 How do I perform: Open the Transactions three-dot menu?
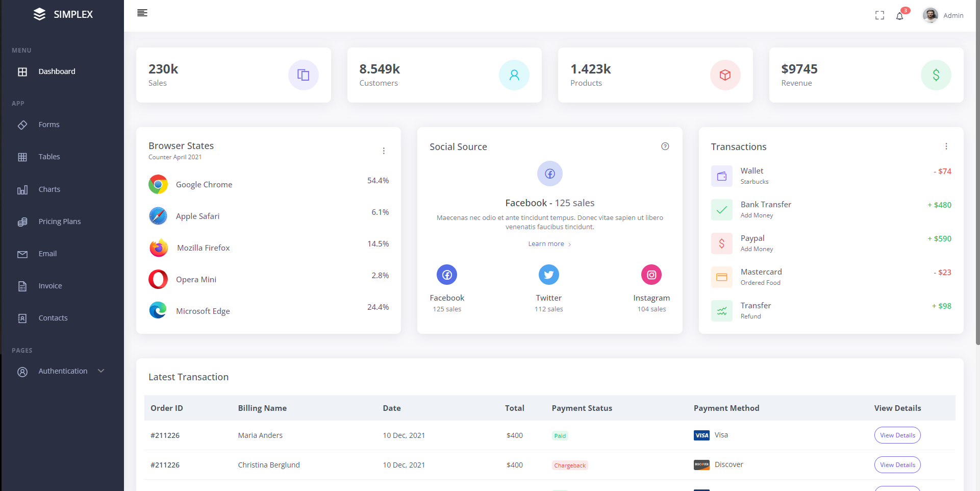[x=947, y=146]
